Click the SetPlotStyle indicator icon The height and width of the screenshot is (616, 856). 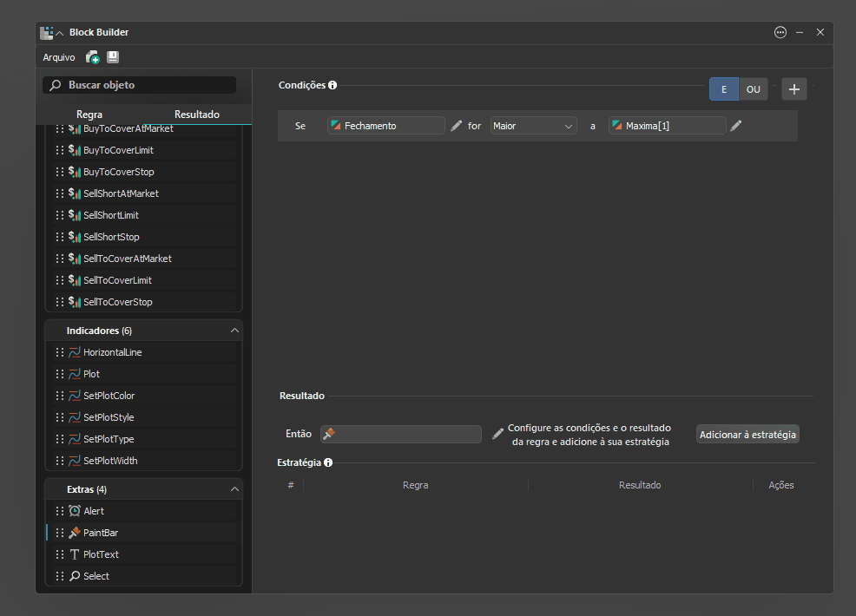point(75,417)
